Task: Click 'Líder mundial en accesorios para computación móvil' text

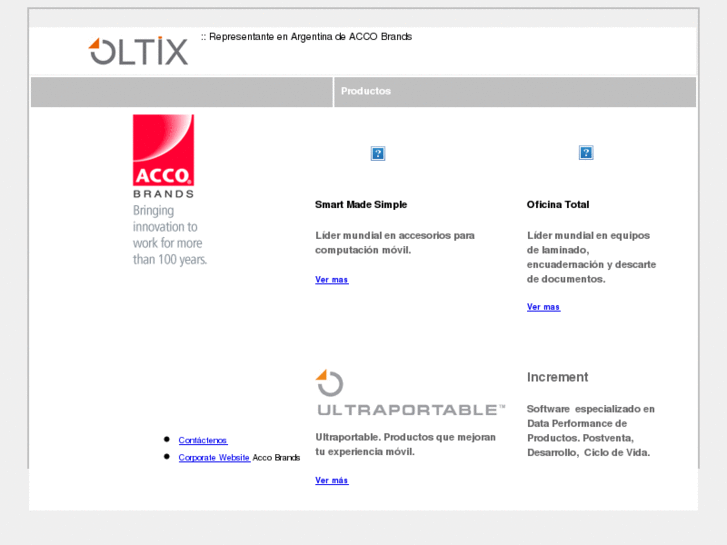Action: (395, 243)
